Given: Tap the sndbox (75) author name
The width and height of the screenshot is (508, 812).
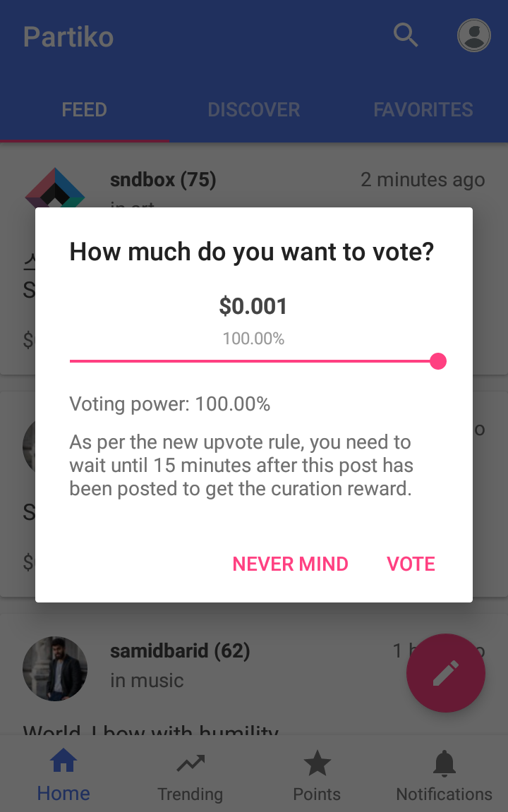Looking at the screenshot, I should [163, 180].
